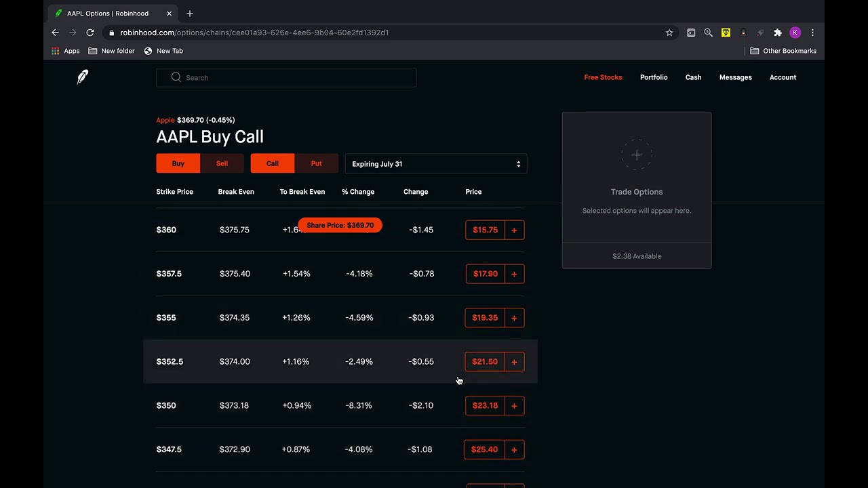Click the $23.18 price button
Screen dimensions: 868x488
tap(485, 405)
